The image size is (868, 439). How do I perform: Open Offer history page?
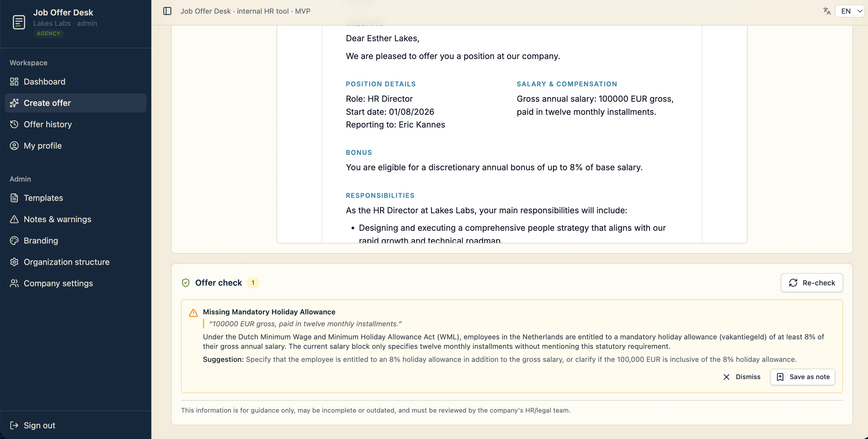click(75, 124)
